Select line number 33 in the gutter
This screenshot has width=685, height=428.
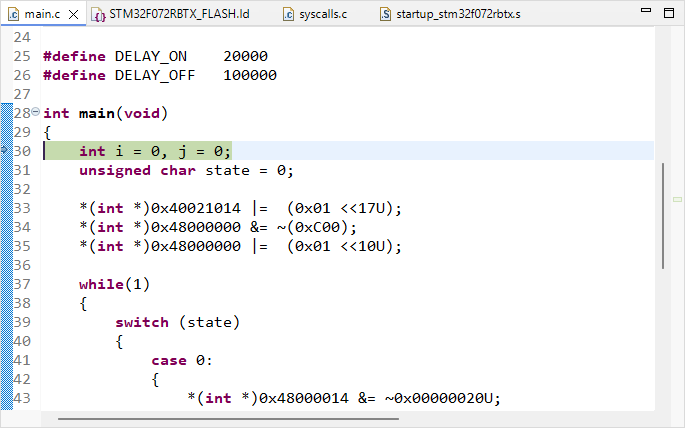point(23,209)
